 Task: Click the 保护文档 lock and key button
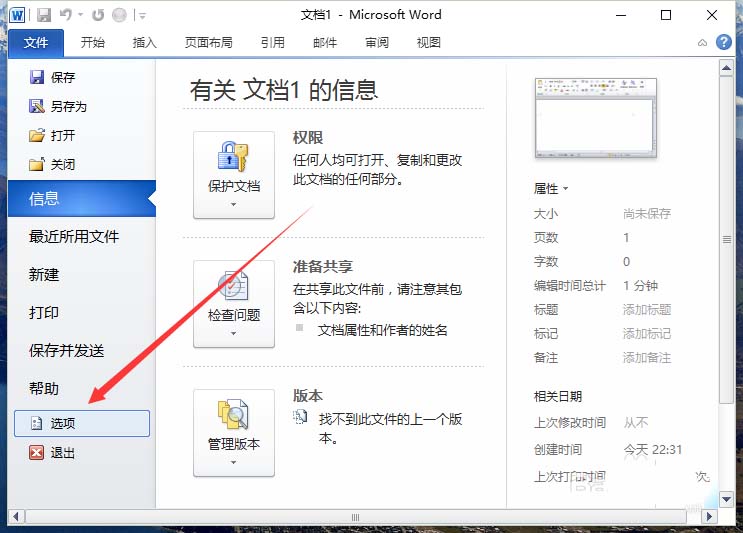click(x=234, y=175)
